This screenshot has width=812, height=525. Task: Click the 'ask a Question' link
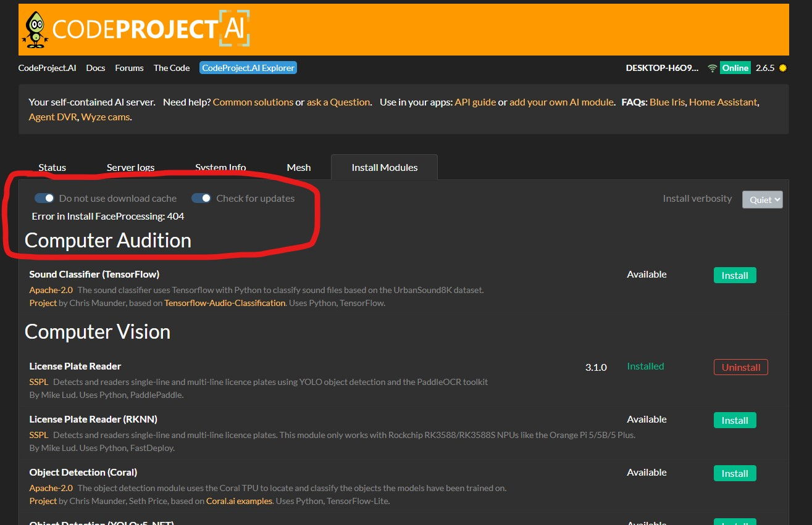(338, 102)
